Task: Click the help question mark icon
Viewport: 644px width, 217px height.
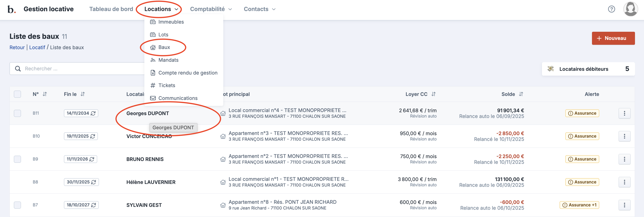Action: [611, 9]
